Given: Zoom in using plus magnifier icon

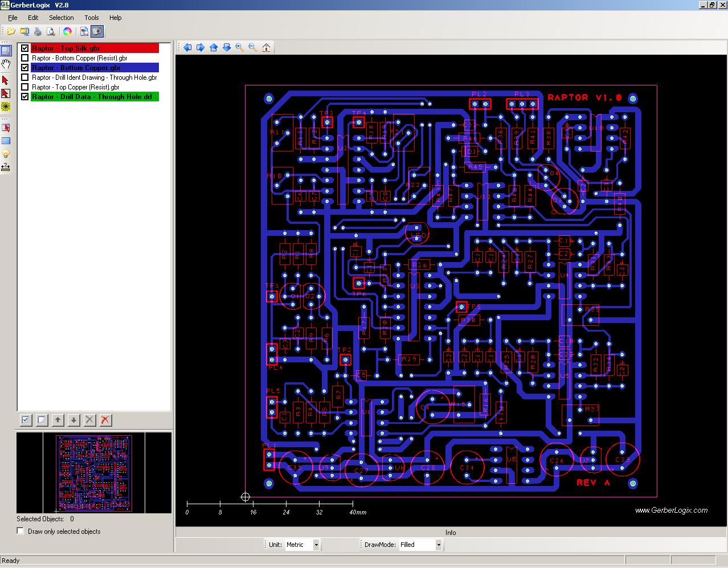Looking at the screenshot, I should [240, 47].
